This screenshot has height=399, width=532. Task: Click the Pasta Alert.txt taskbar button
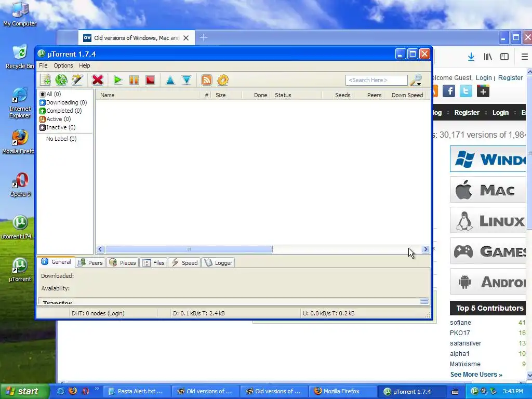tap(137, 391)
